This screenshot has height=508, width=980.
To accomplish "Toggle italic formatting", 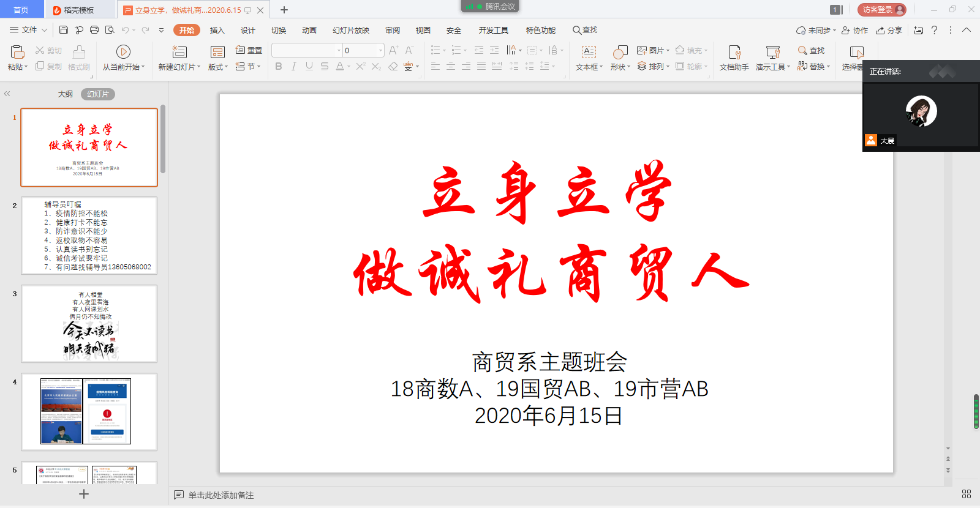I will pos(294,66).
